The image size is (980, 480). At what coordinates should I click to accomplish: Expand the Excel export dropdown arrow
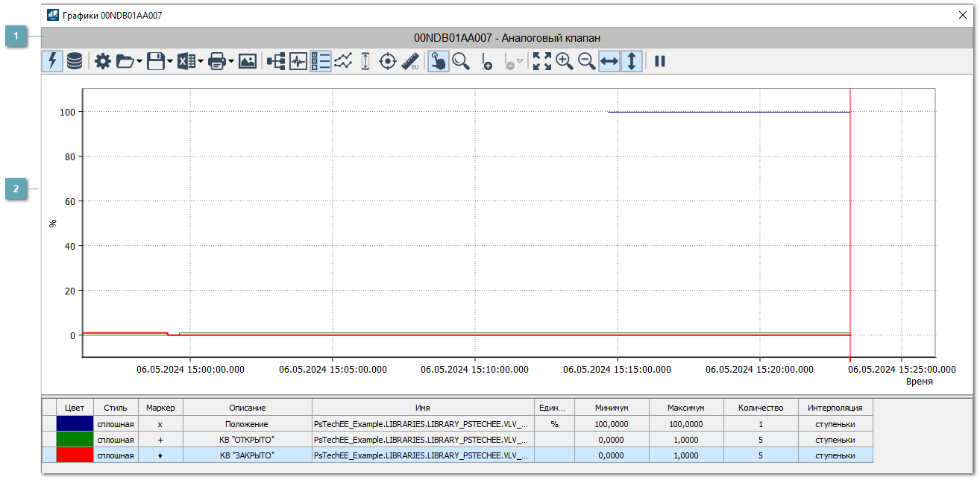click(x=201, y=62)
